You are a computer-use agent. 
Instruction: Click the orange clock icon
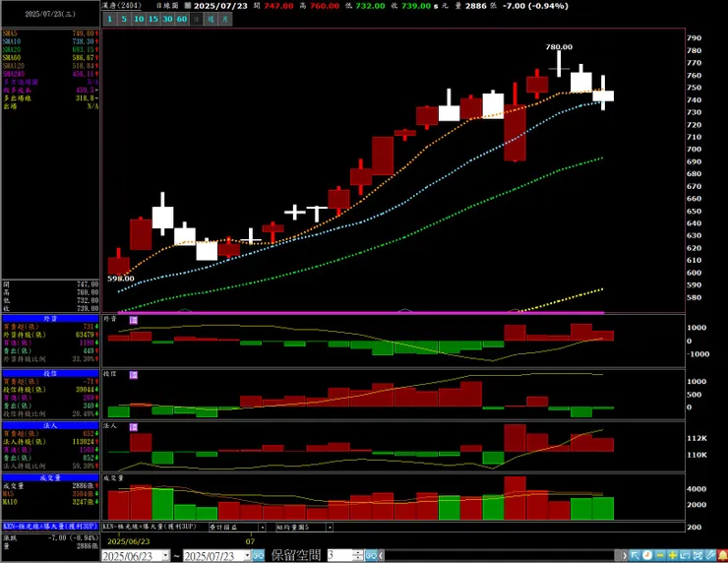647,555
